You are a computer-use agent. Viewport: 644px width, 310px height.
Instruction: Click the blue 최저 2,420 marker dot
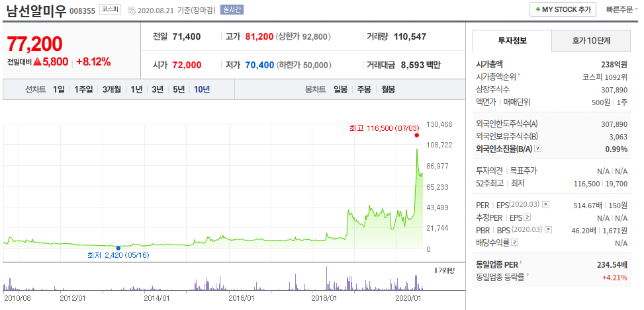[x=118, y=248]
